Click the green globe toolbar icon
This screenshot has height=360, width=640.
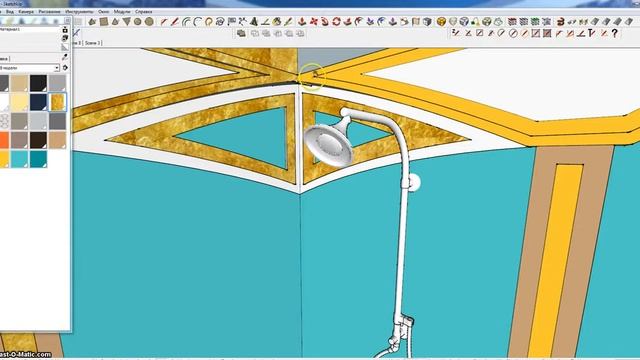(x=487, y=22)
